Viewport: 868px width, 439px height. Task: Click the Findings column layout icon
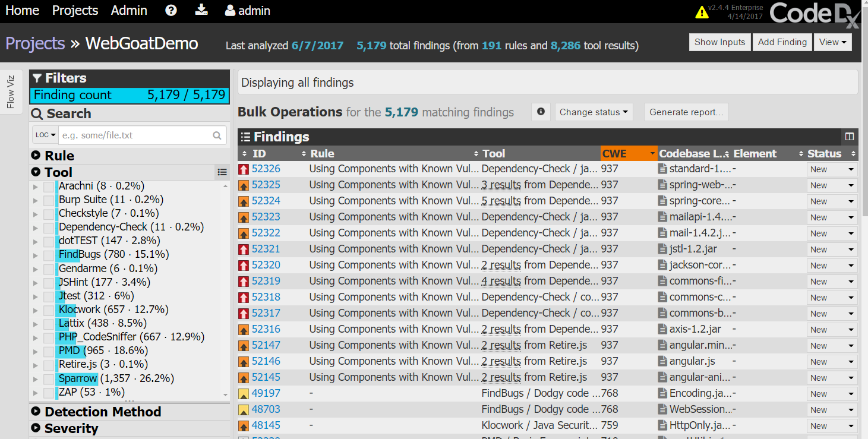coord(850,137)
